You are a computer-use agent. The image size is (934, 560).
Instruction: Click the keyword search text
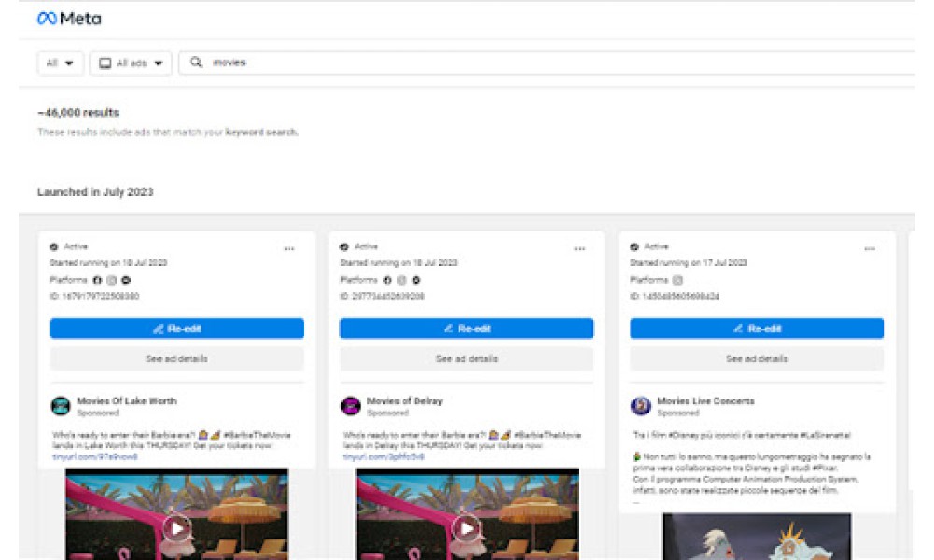click(x=262, y=133)
